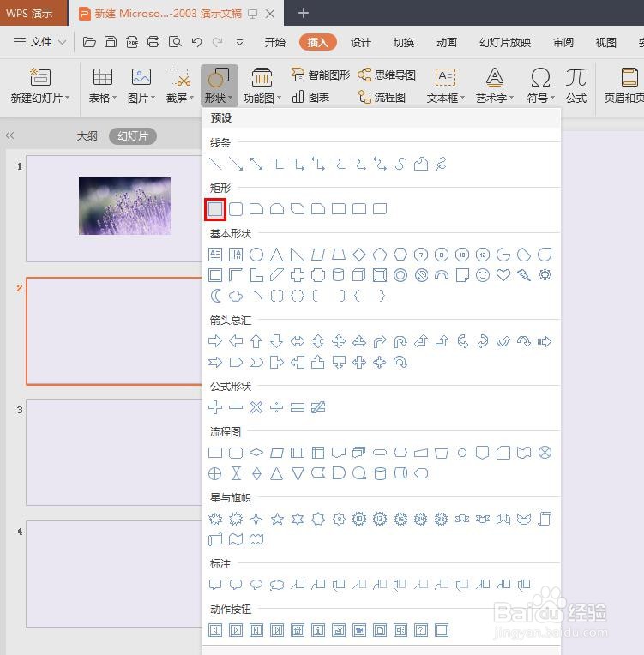Select the flowchart decision diamond
Viewport: 644px width, 655px height.
[256, 453]
